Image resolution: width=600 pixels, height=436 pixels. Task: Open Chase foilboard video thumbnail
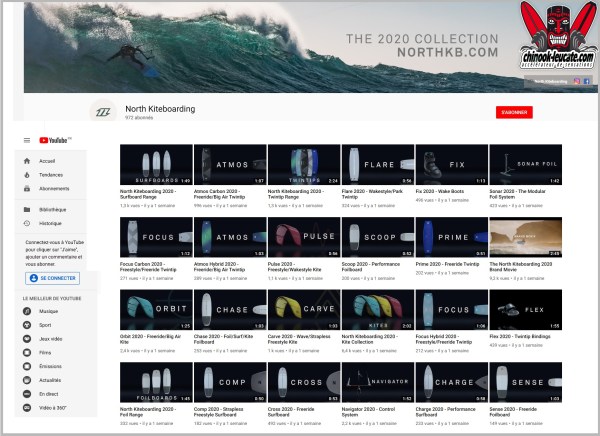click(x=230, y=310)
